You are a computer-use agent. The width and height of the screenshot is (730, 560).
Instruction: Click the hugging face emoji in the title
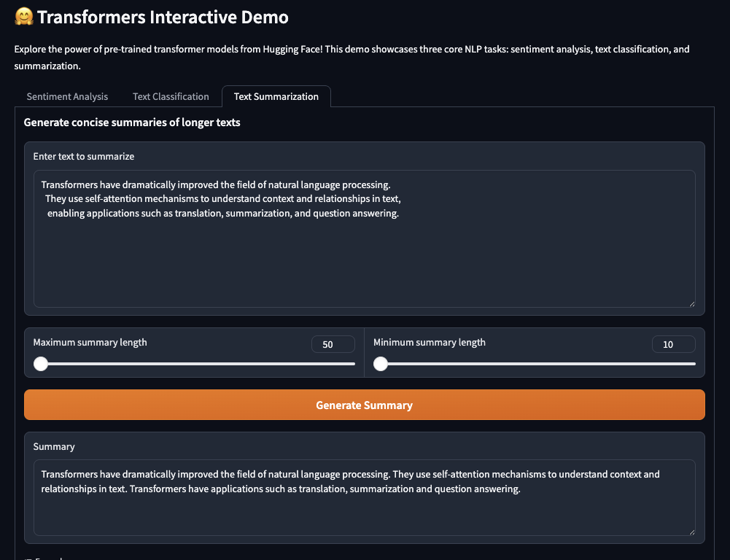(24, 17)
